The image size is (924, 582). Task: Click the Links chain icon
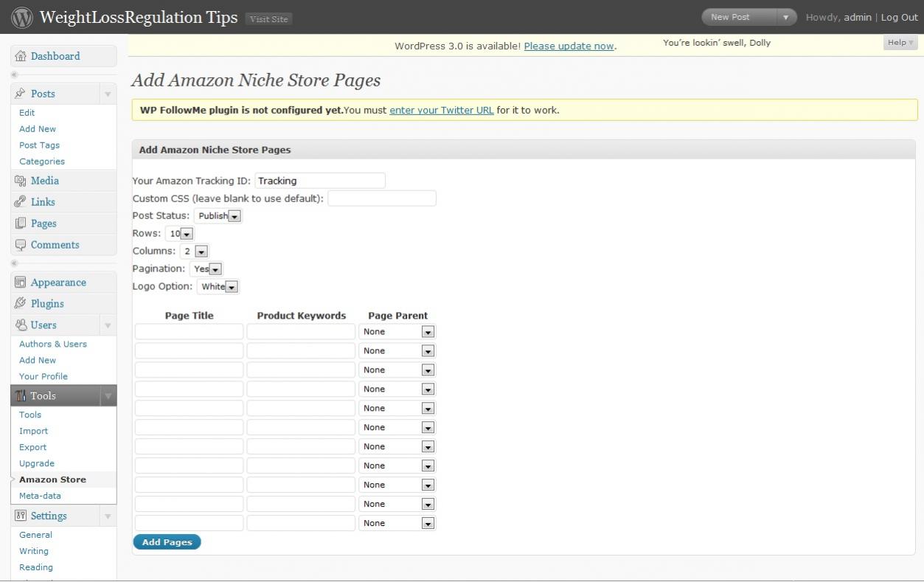coord(21,202)
